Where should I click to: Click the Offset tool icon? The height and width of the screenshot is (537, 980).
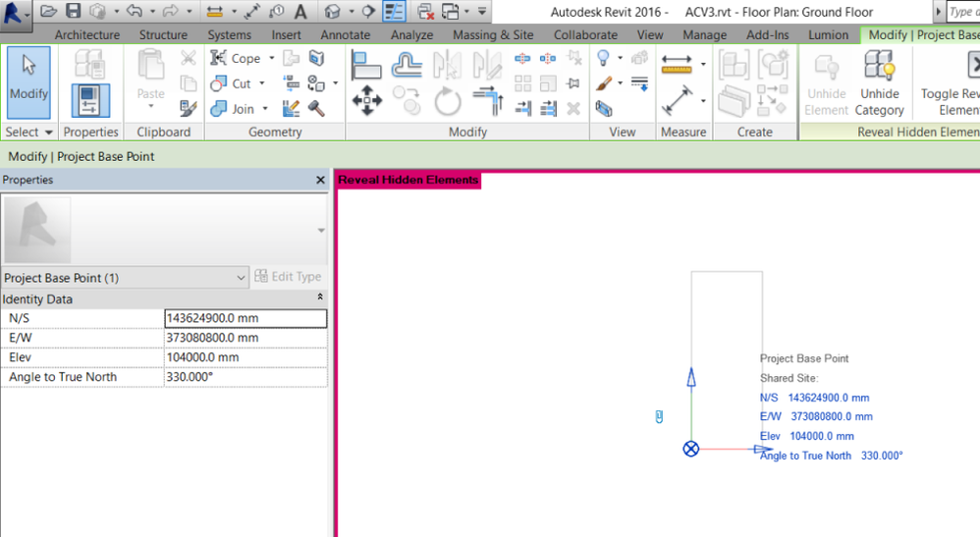[x=407, y=65]
